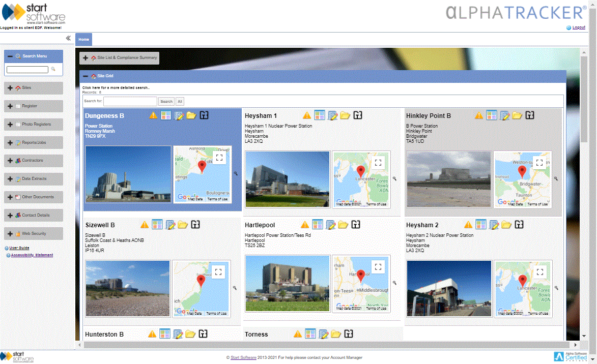Expand the Site List & Compliance Summary panel
The image size is (597, 364).
86,58
